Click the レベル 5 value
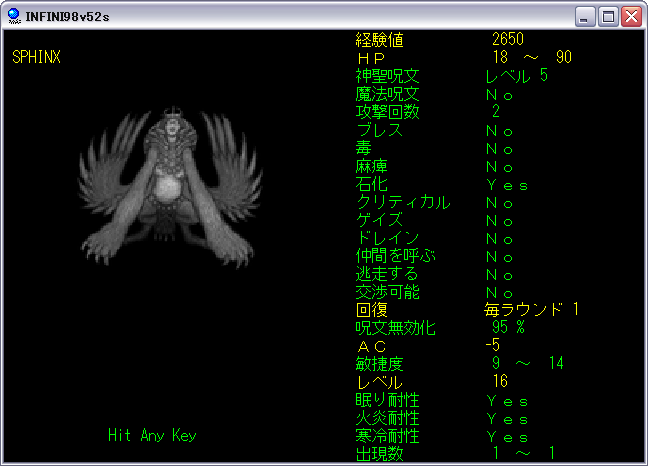 pos(517,76)
